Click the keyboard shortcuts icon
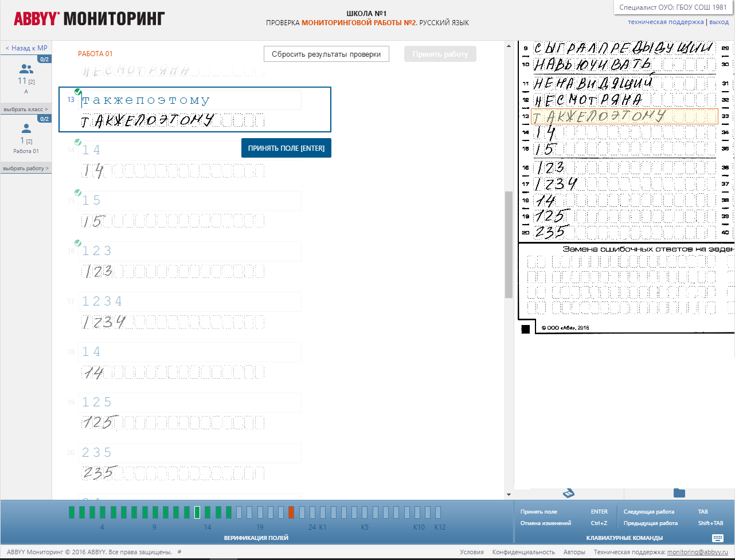The image size is (735, 560). (x=718, y=538)
